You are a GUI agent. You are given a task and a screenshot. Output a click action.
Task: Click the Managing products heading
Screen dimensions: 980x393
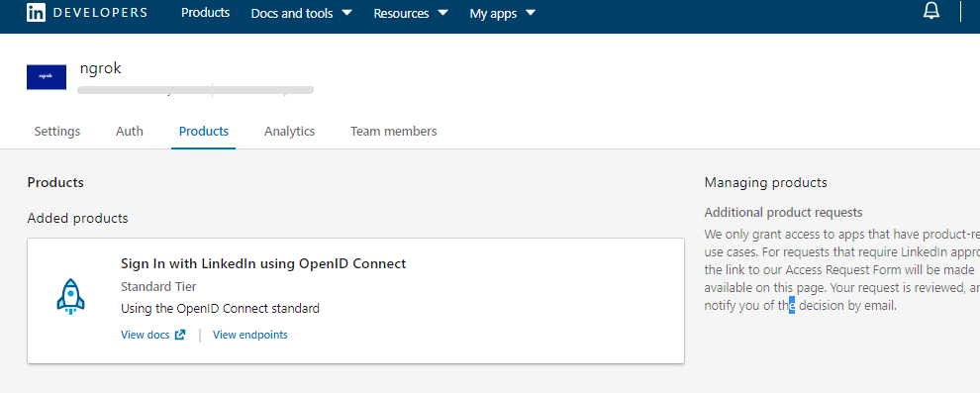[x=765, y=182]
